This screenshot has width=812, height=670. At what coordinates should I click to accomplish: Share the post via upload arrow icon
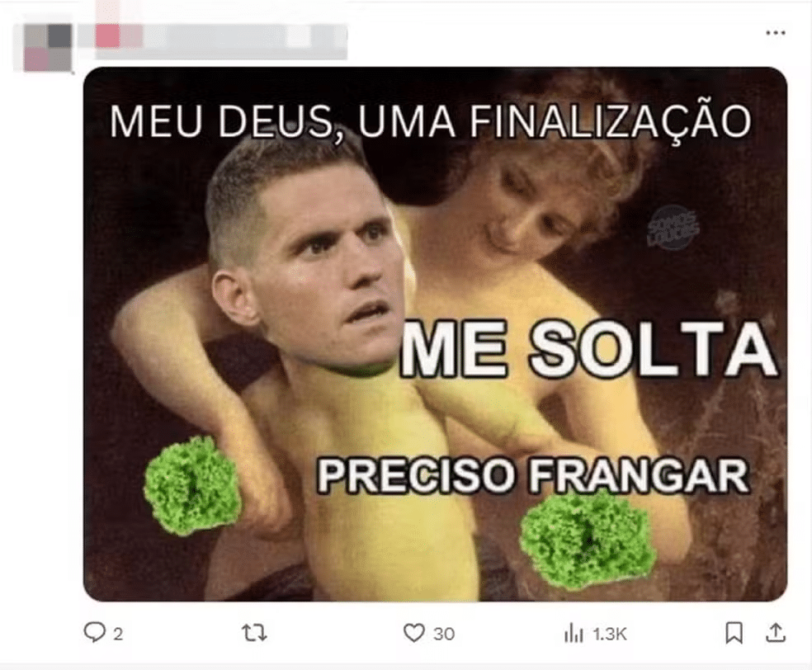coord(776,632)
